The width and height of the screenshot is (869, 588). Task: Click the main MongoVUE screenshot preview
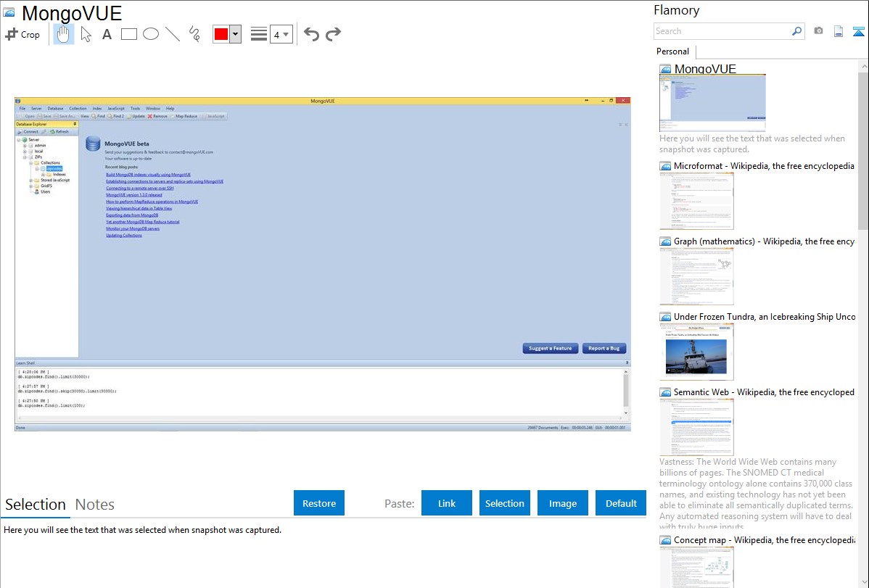pyautogui.click(x=323, y=264)
